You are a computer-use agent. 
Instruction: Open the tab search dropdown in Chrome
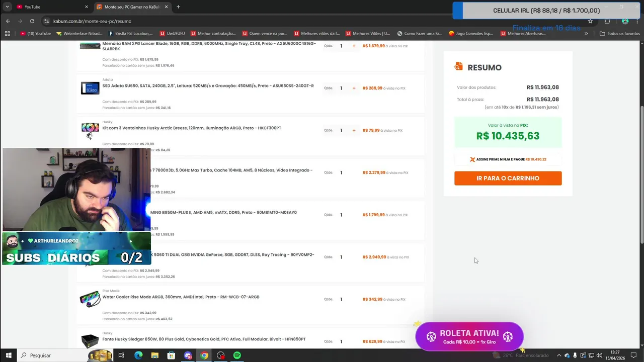tap(7, 7)
